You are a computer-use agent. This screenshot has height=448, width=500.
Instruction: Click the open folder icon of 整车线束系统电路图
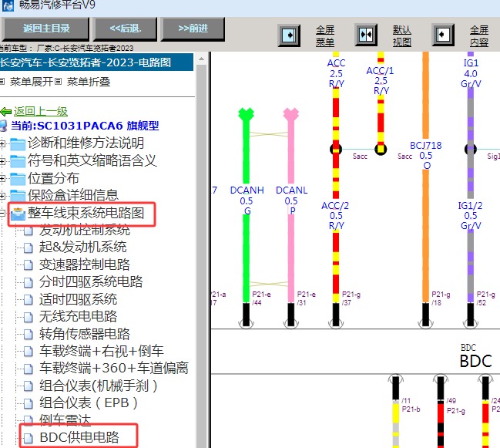[x=18, y=214]
